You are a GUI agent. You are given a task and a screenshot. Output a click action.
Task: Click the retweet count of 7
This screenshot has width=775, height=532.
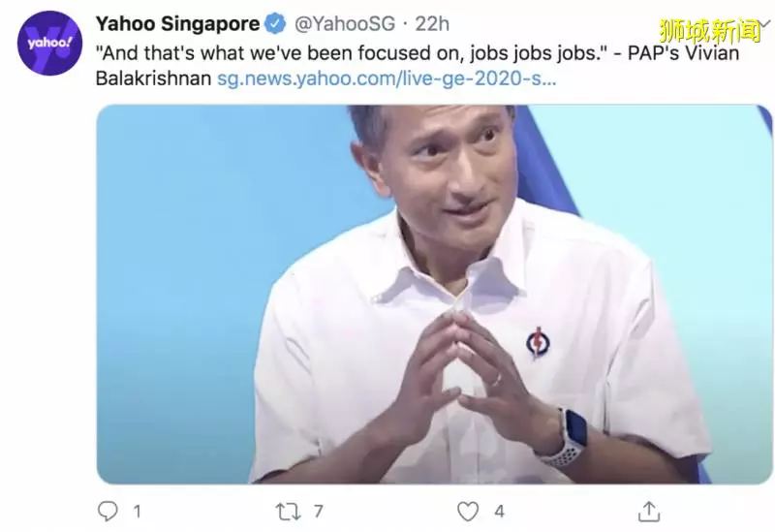tap(319, 512)
